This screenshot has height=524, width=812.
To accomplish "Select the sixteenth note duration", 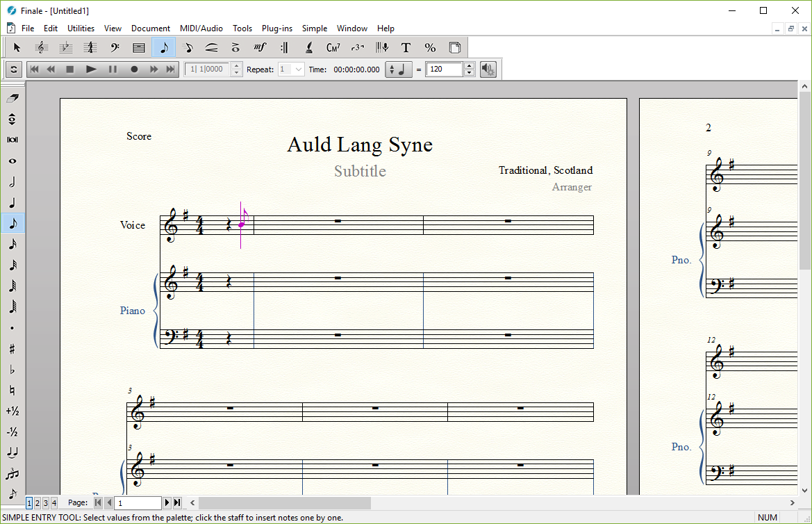I will click(x=13, y=244).
